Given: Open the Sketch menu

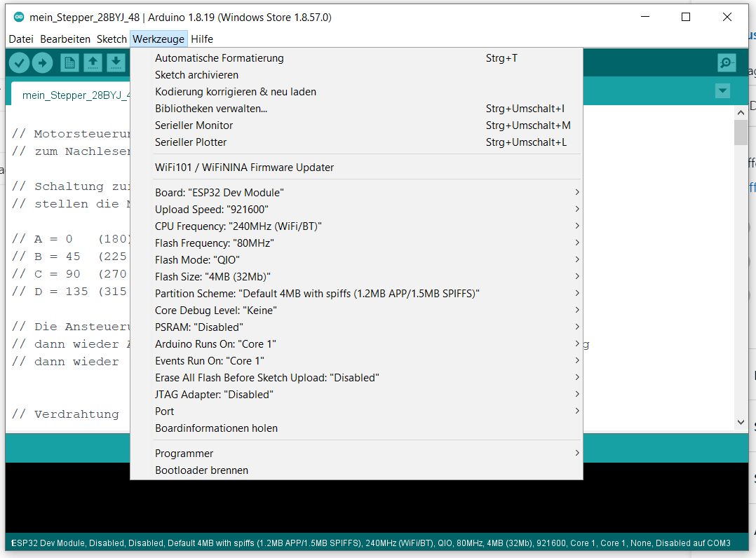Looking at the screenshot, I should (x=112, y=39).
